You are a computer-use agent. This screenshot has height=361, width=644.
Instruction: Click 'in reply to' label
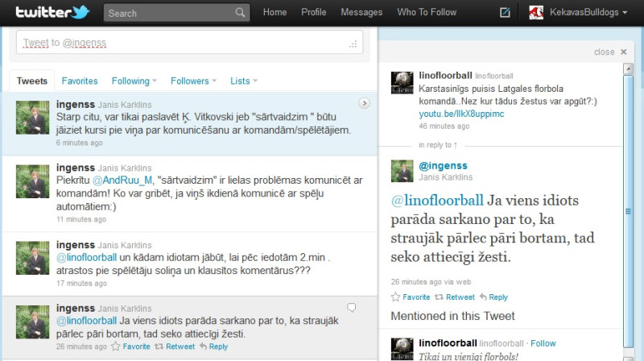[438, 145]
